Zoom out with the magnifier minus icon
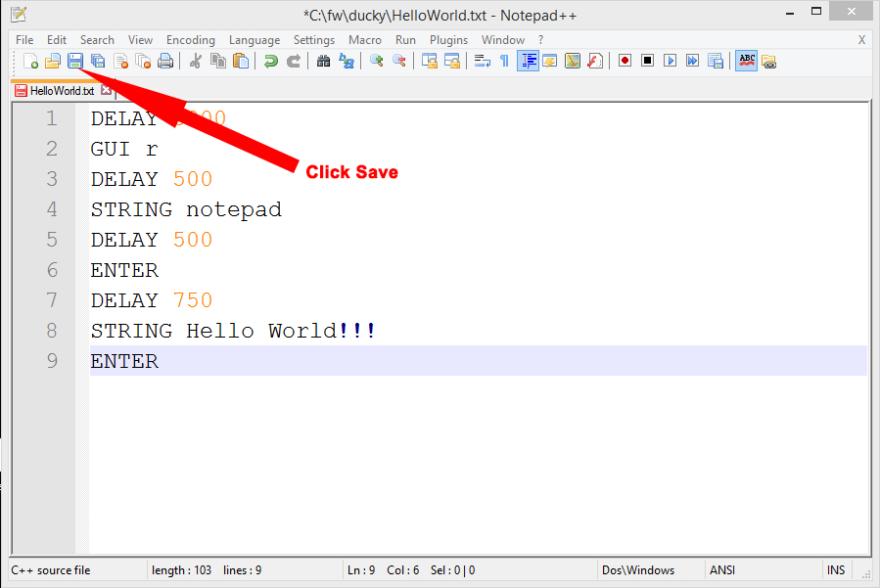Viewport: 880px width, 588px height. [399, 61]
